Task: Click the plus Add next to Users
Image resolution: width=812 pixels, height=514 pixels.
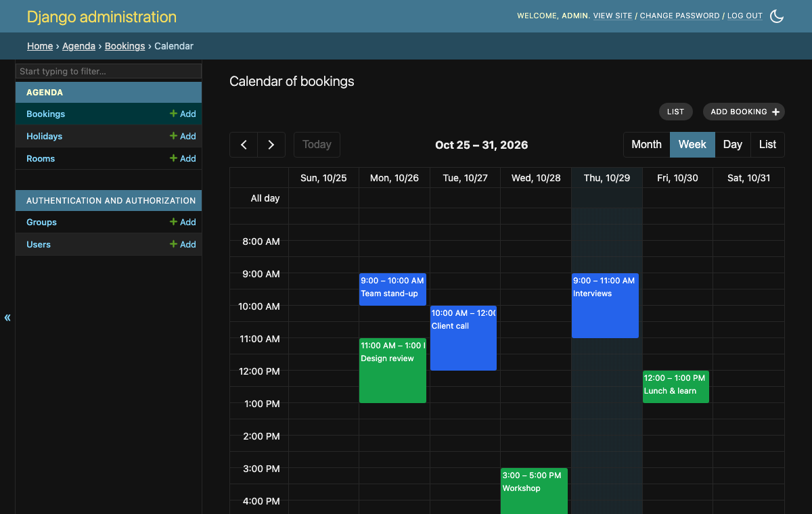Action: [x=183, y=245]
